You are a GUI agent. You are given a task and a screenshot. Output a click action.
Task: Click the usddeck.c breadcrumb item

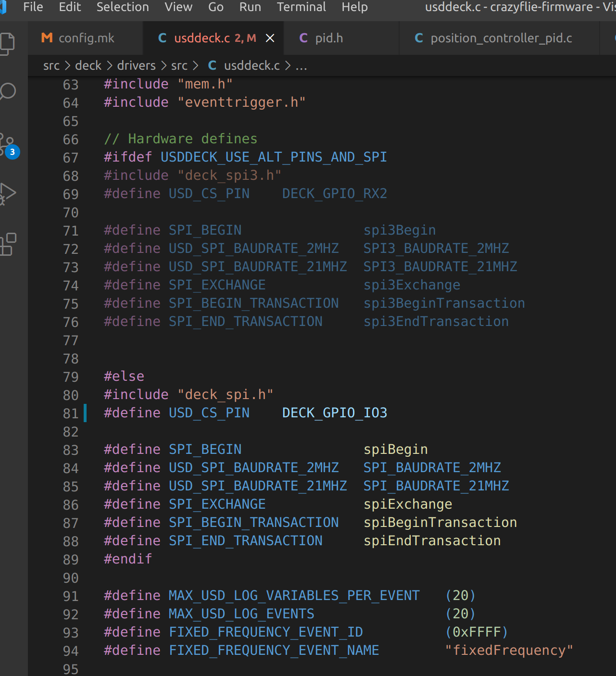[x=251, y=65]
